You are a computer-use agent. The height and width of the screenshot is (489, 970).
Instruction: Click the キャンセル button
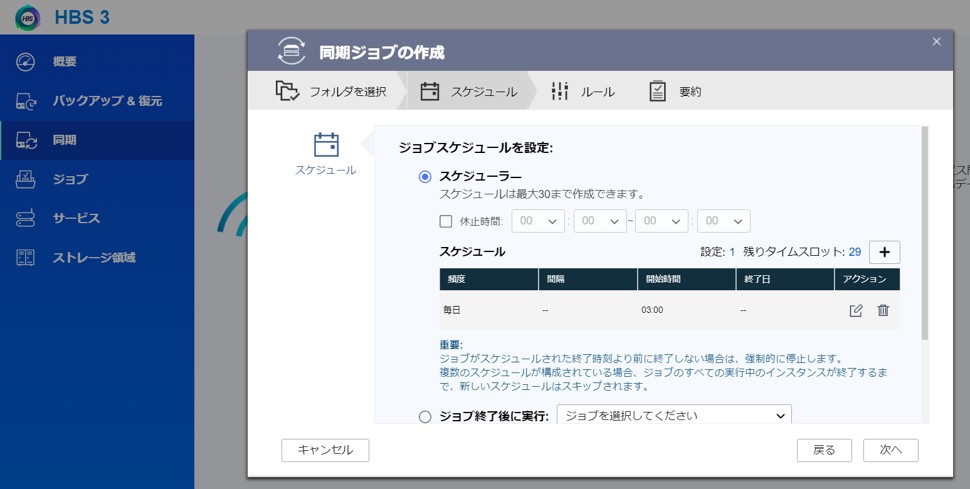point(325,450)
